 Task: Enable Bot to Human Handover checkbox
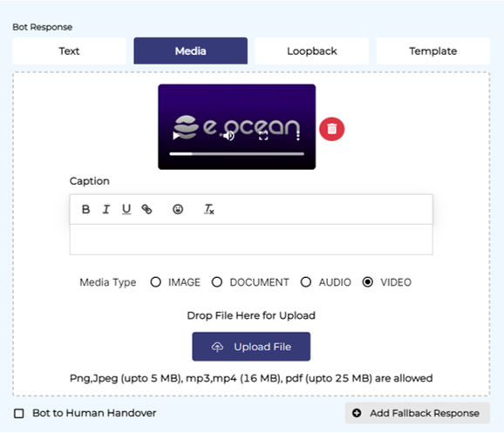click(19, 414)
